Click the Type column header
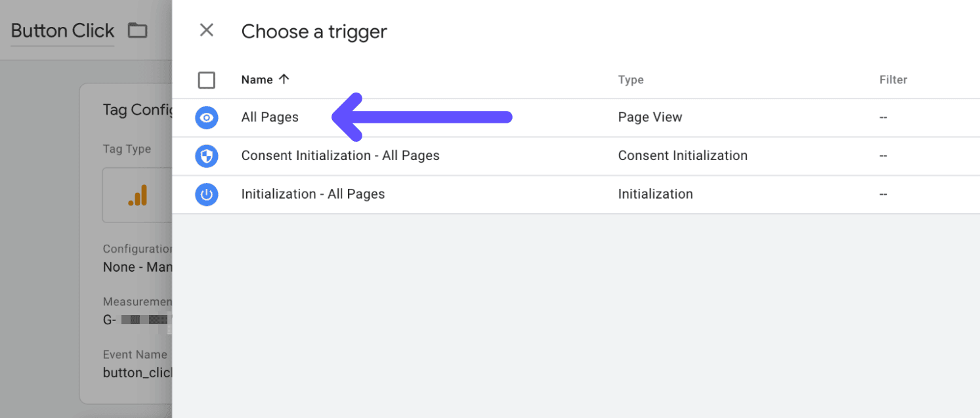The image size is (980, 418). click(631, 79)
